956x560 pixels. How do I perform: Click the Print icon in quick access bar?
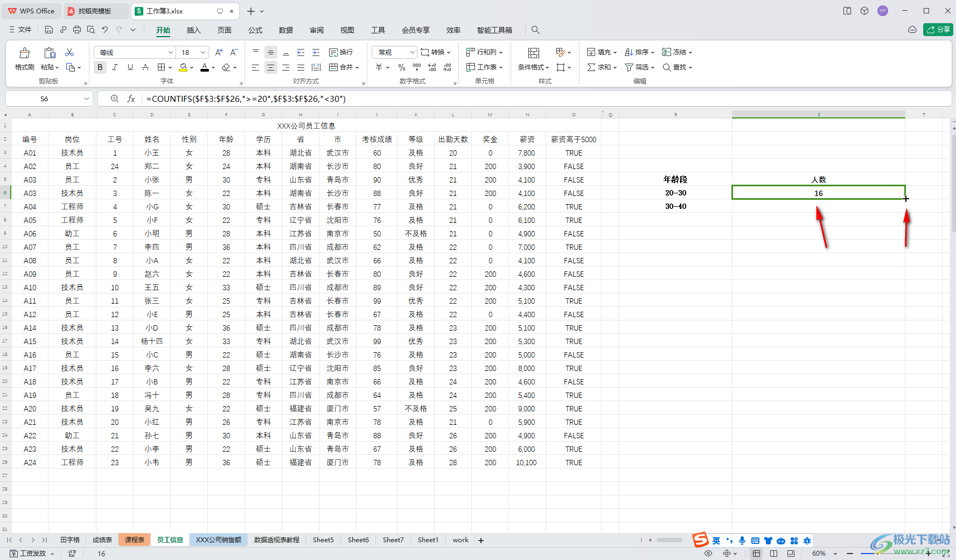(x=77, y=30)
